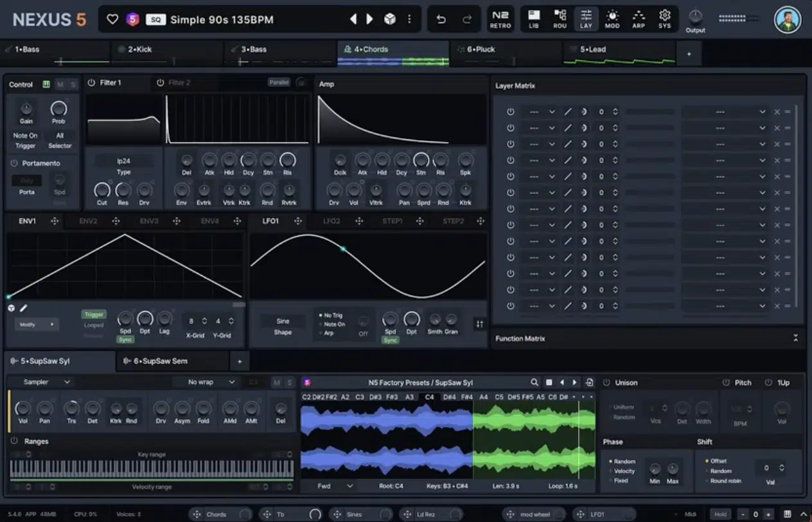Image resolution: width=812 pixels, height=522 pixels.
Task: Toggle Filter 2 power button
Action: point(161,83)
